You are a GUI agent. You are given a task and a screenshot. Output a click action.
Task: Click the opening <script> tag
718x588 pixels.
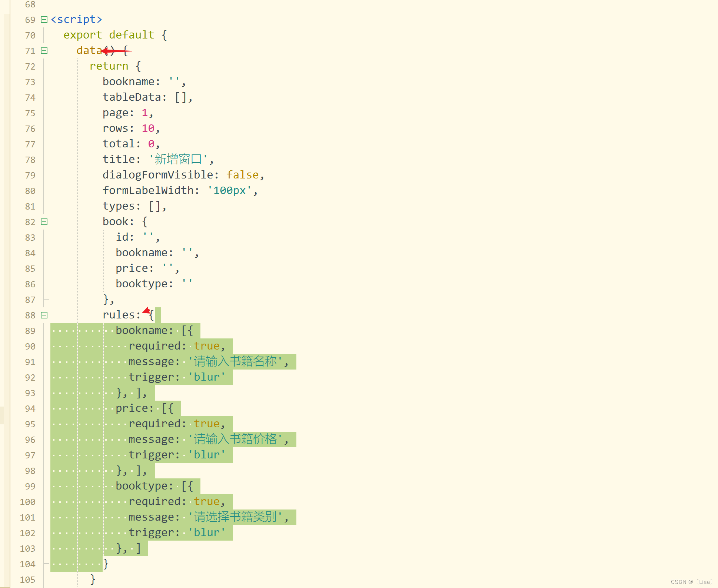(x=76, y=19)
